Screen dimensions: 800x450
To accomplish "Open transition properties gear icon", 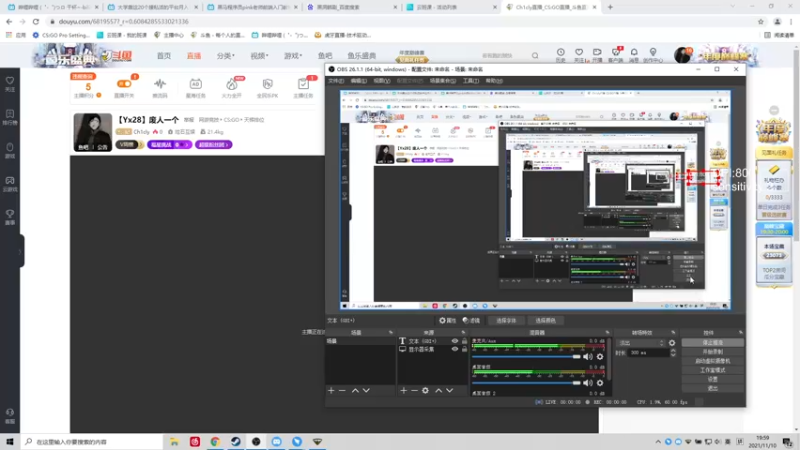I will click(x=672, y=343).
